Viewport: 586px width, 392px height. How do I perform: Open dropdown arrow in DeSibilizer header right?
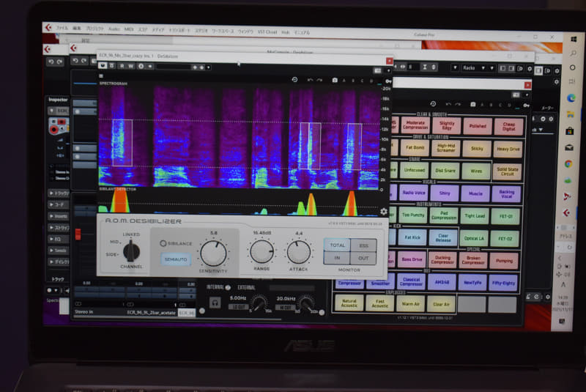[388, 70]
